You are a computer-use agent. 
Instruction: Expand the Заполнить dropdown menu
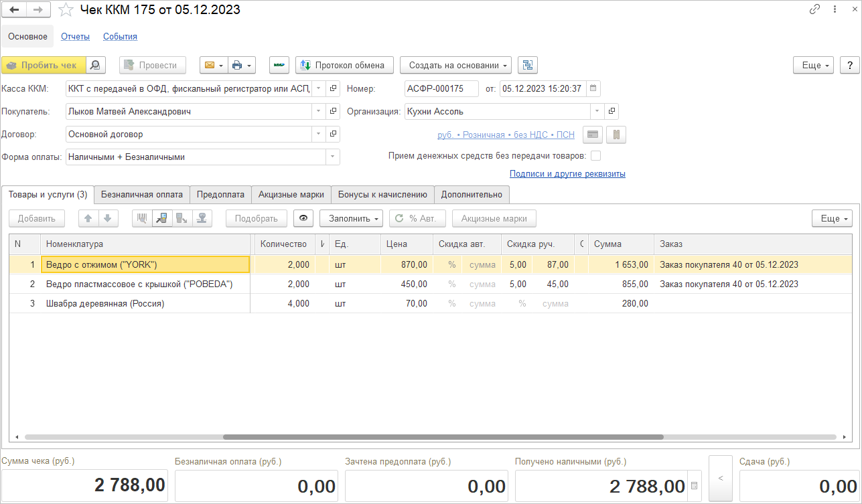350,218
